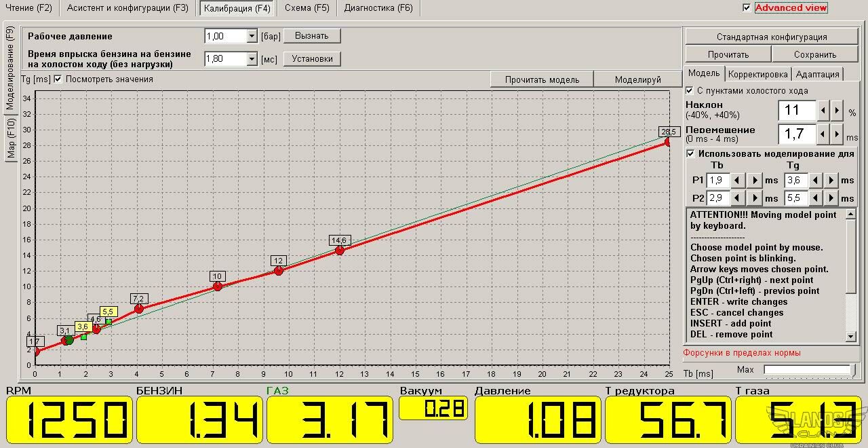This screenshot has width=868, height=448.
Task: Increase P2 Tb value with right arrow
Action: tap(754, 198)
